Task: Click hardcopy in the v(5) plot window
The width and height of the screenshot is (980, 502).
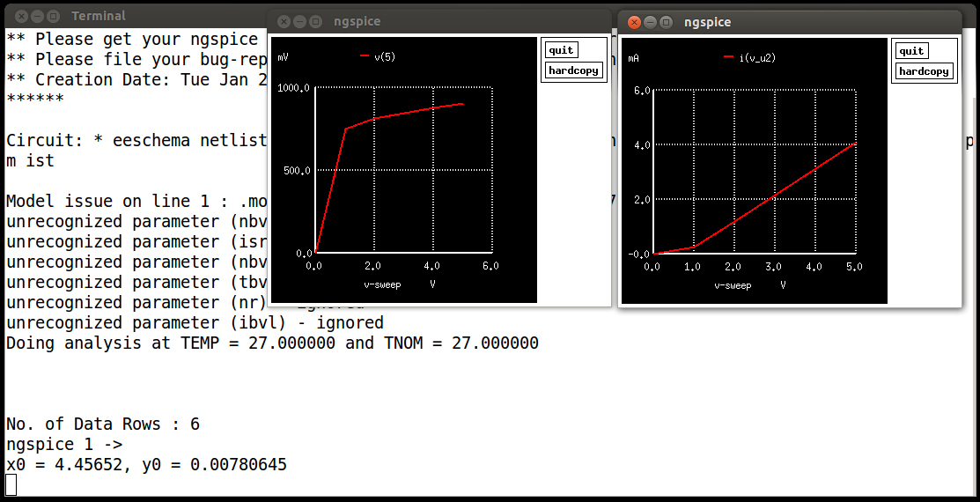Action: click(573, 70)
